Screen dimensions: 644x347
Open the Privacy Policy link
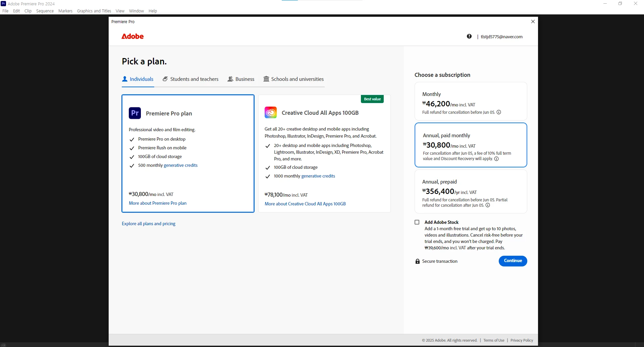(x=522, y=340)
